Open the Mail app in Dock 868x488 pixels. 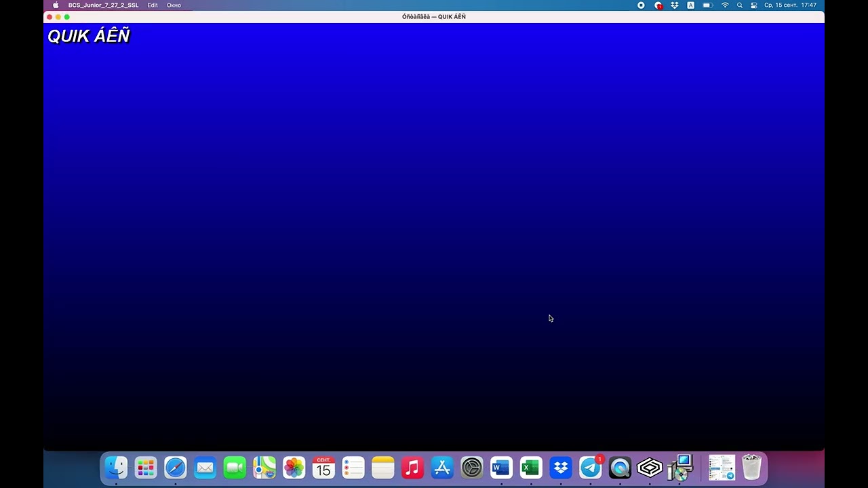205,468
